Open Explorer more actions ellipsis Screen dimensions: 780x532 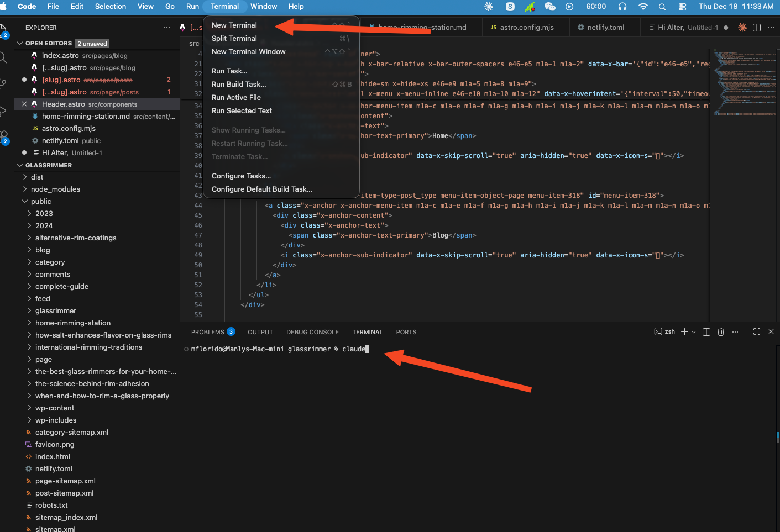point(167,28)
